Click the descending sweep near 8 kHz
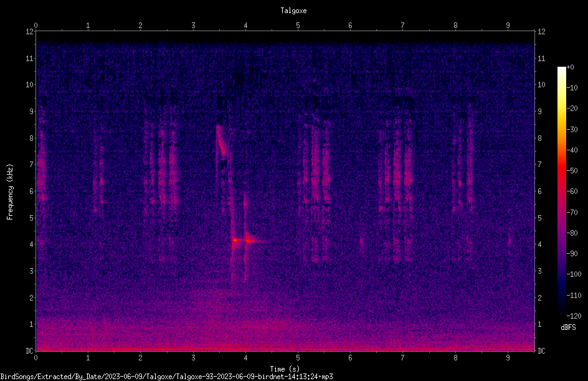Image resolution: width=588 pixels, height=381 pixels. [x=221, y=140]
